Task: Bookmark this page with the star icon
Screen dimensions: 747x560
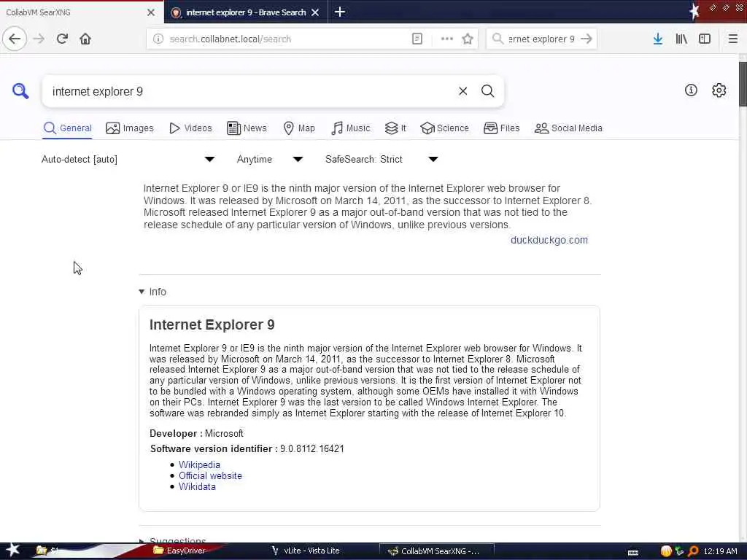Action: (x=468, y=39)
